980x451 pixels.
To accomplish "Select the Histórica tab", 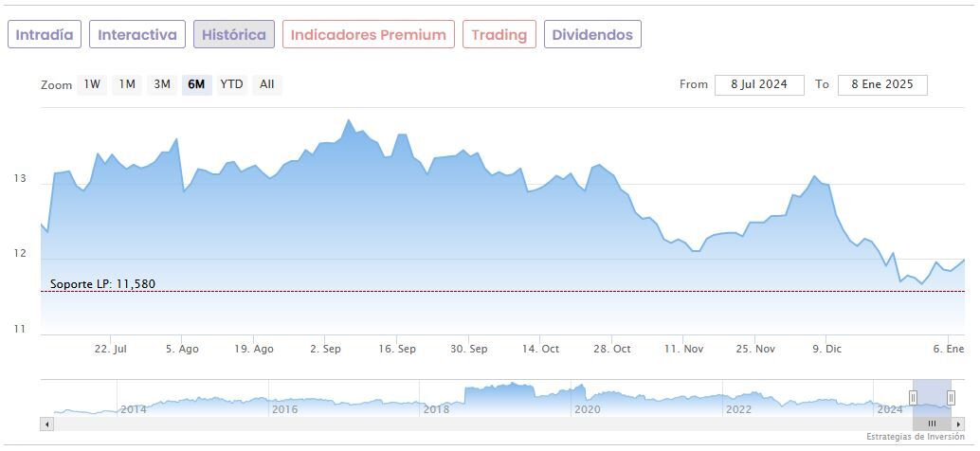I will (234, 35).
